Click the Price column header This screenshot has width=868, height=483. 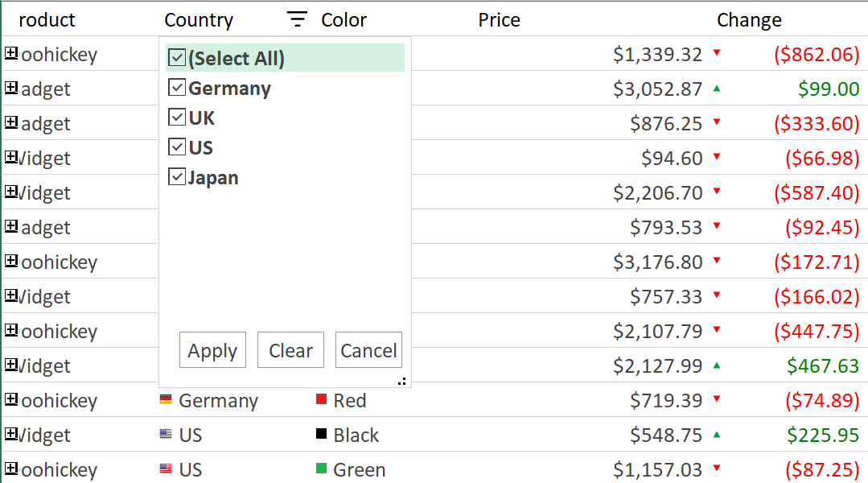499,20
